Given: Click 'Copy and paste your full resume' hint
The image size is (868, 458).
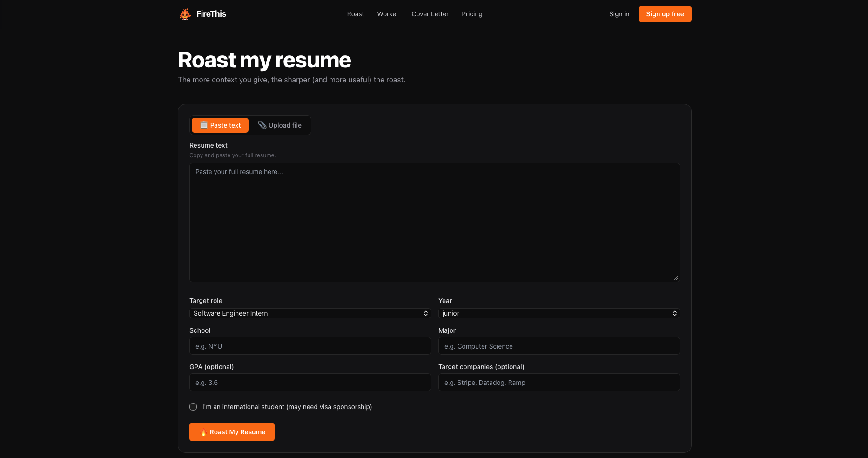Looking at the screenshot, I should pyautogui.click(x=233, y=155).
